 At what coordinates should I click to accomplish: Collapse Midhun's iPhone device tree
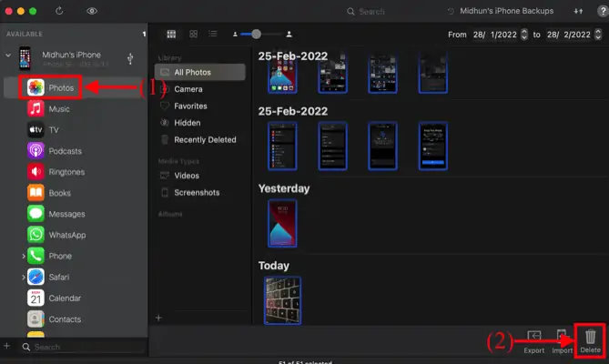point(9,56)
